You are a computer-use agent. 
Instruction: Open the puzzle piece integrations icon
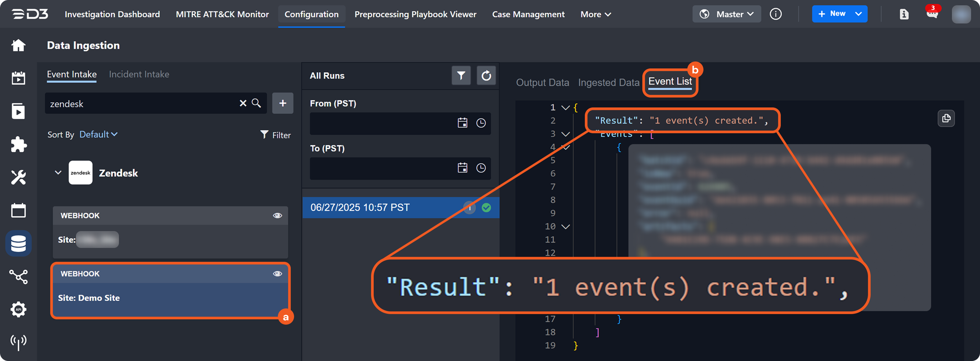click(x=18, y=144)
